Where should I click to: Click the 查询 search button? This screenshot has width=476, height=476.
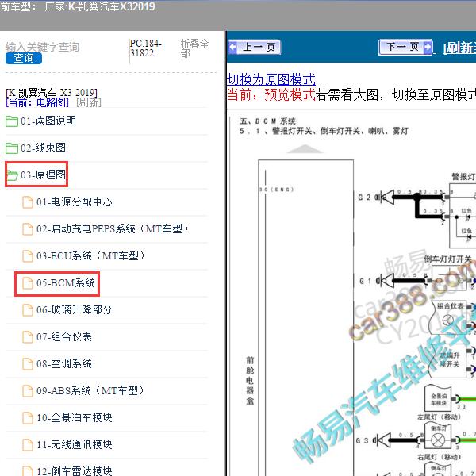(x=24, y=58)
